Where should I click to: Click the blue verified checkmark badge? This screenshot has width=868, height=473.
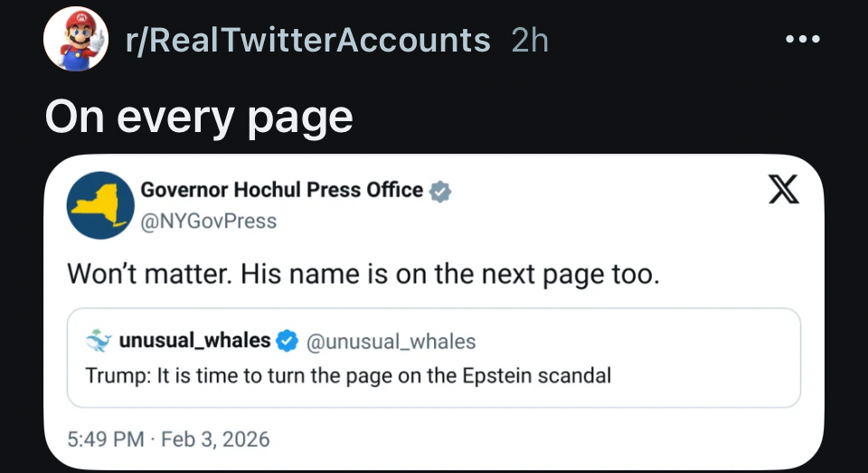point(288,341)
